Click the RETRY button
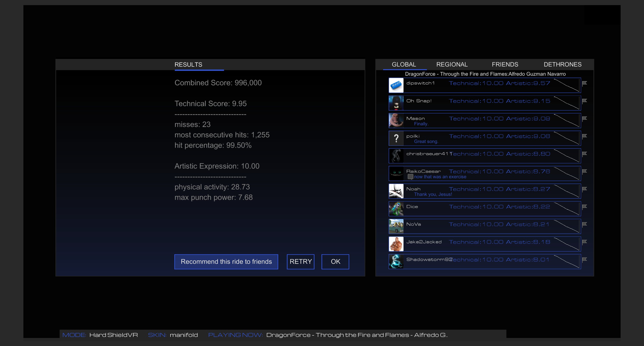The height and width of the screenshot is (346, 644). (x=300, y=262)
